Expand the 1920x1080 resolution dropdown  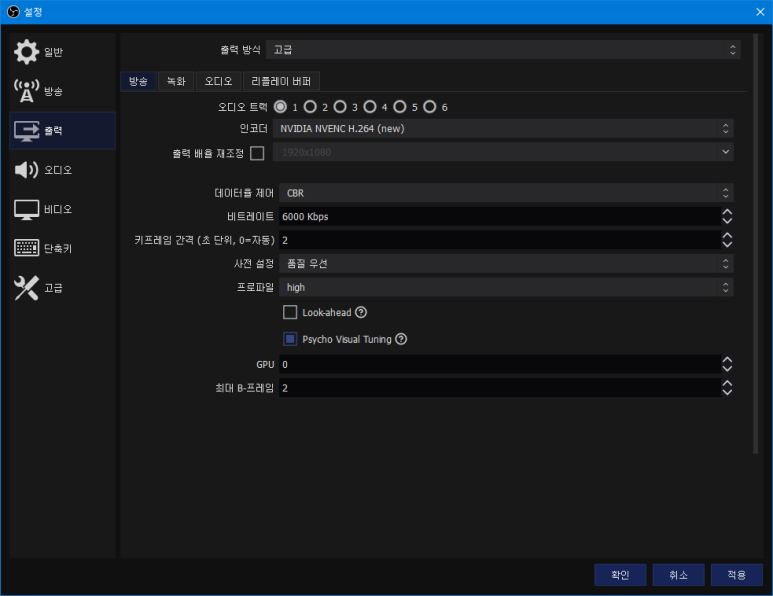click(x=503, y=152)
